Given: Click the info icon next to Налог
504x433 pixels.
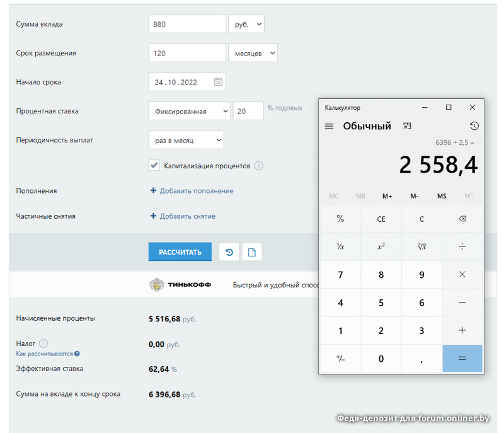Looking at the screenshot, I should pos(43,344).
